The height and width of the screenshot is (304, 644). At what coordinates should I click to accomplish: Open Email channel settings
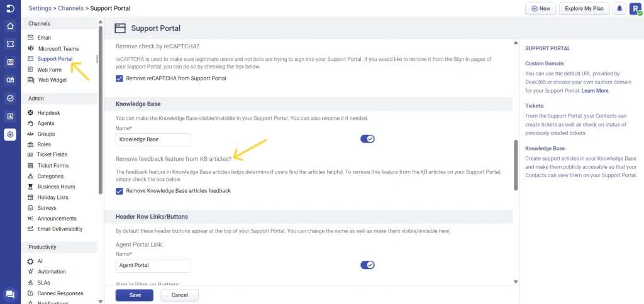tap(44, 37)
